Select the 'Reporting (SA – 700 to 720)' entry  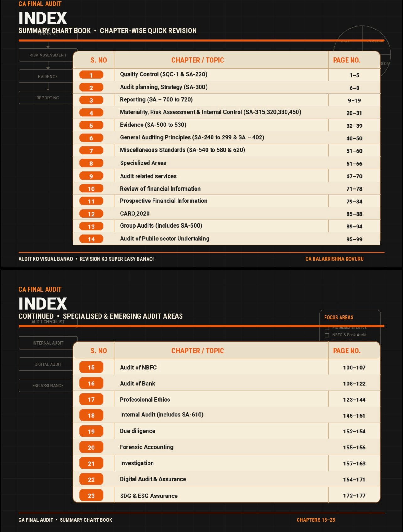point(156,100)
